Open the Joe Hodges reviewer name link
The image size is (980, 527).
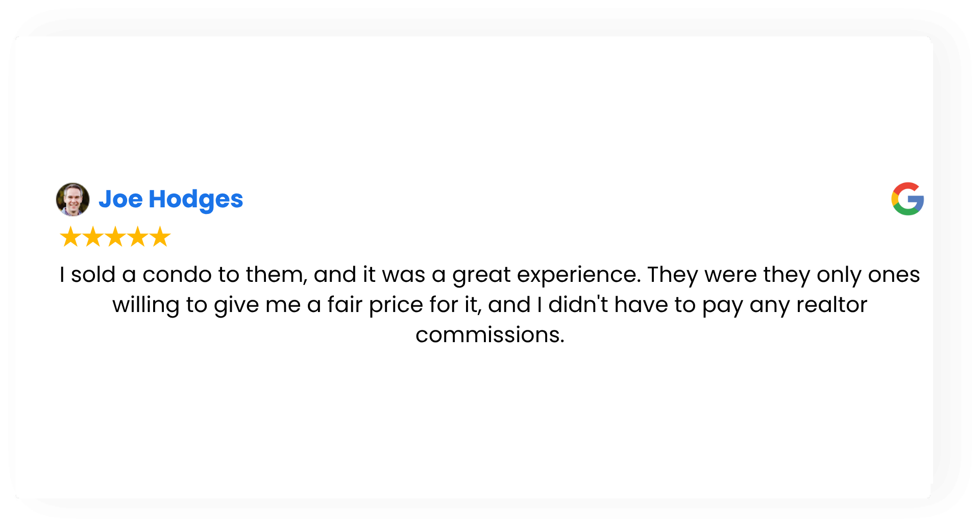point(170,199)
